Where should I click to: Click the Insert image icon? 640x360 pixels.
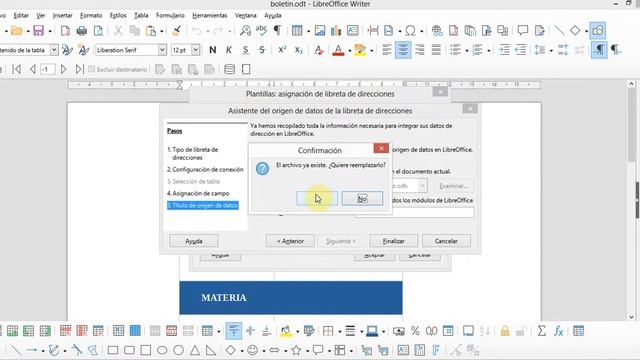(320, 31)
